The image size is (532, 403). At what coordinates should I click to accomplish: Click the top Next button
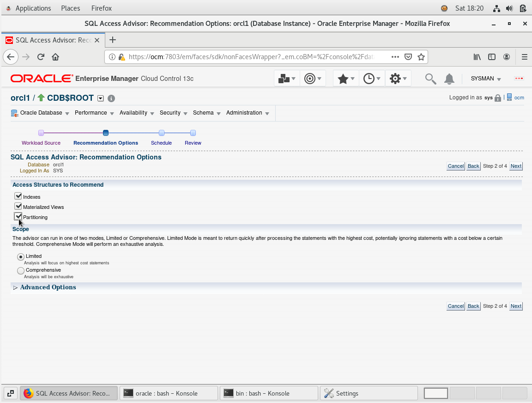tap(516, 166)
